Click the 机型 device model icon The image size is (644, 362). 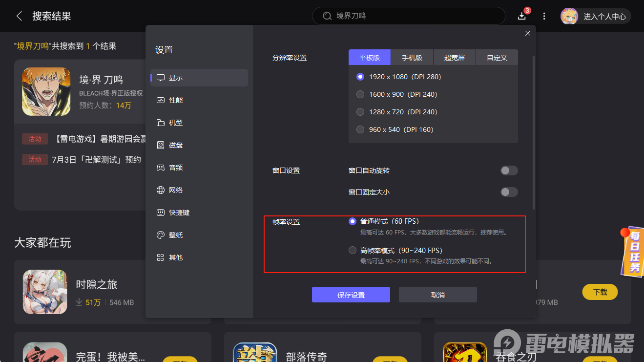tap(161, 123)
